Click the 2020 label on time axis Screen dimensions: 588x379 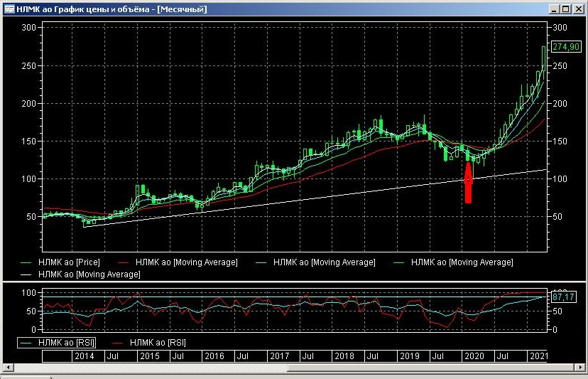click(x=474, y=356)
